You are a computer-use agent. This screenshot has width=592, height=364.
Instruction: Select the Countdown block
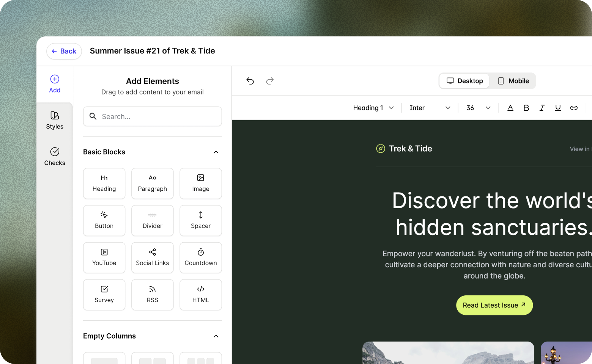[201, 258]
